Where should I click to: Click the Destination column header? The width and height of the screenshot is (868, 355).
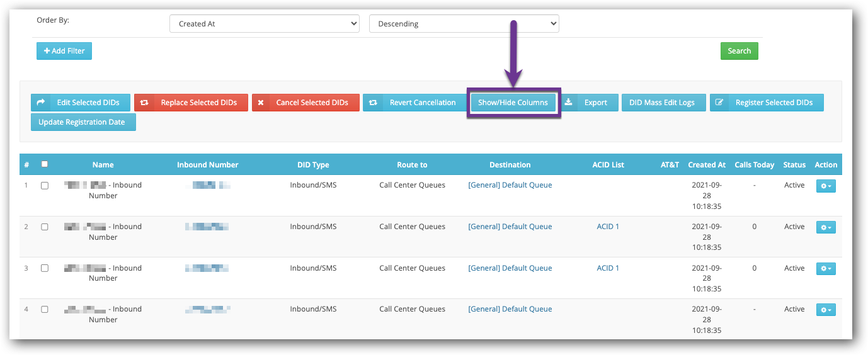click(x=510, y=165)
